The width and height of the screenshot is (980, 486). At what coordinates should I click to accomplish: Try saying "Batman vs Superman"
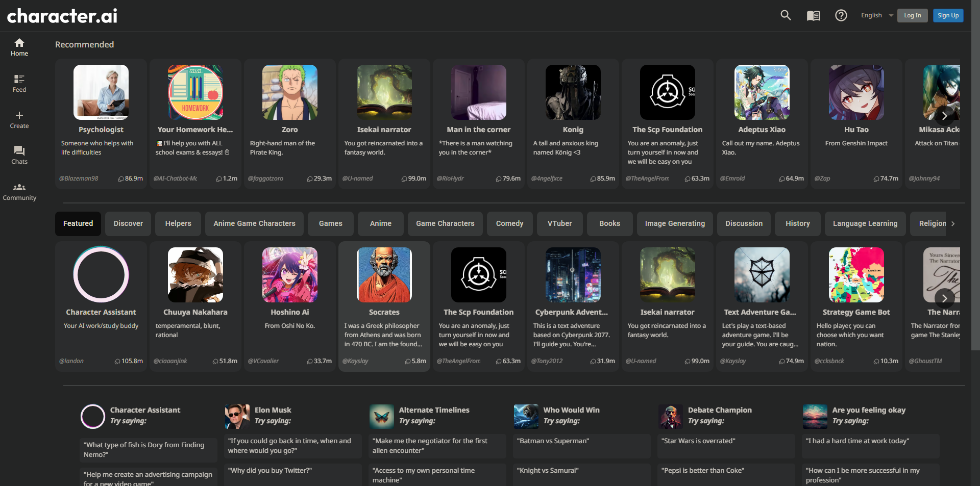click(582, 446)
